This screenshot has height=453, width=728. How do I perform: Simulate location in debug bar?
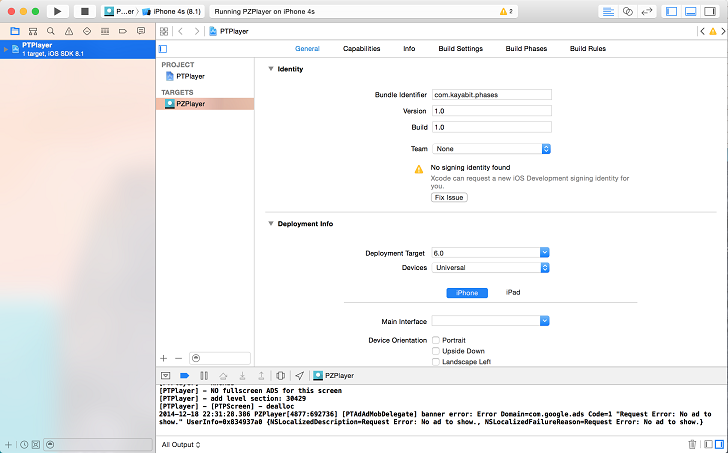coord(299,375)
